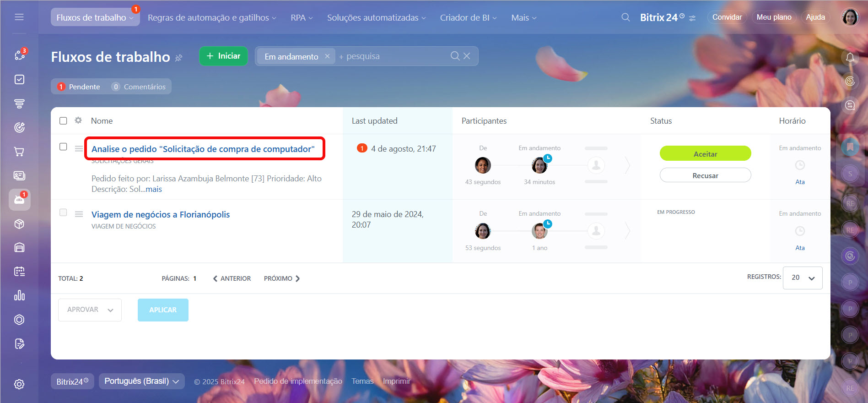Image resolution: width=868 pixels, height=403 pixels.
Task: Select the checkbox for Analise o pedido row
Action: tap(63, 147)
